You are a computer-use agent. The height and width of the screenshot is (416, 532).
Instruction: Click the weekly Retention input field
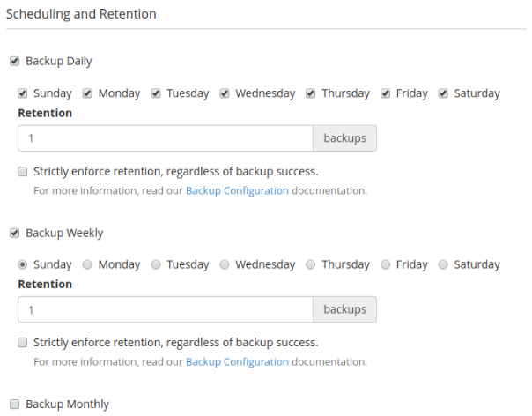pyautogui.click(x=166, y=309)
